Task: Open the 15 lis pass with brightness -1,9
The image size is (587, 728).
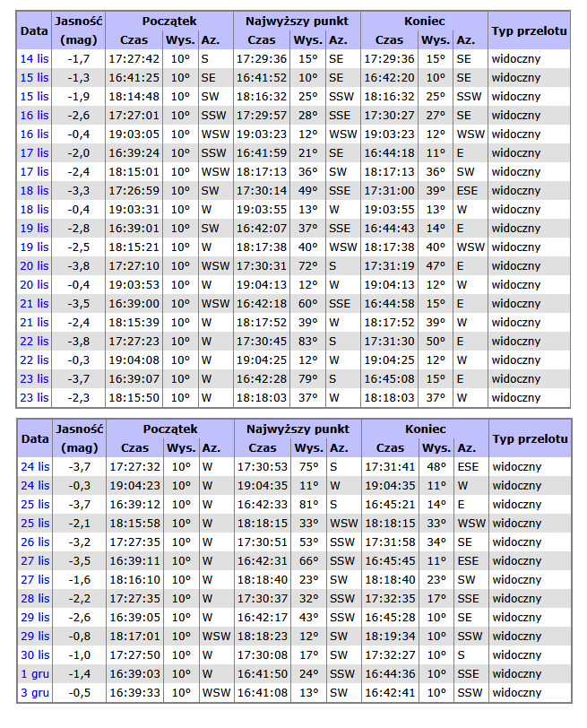Action: [x=34, y=96]
